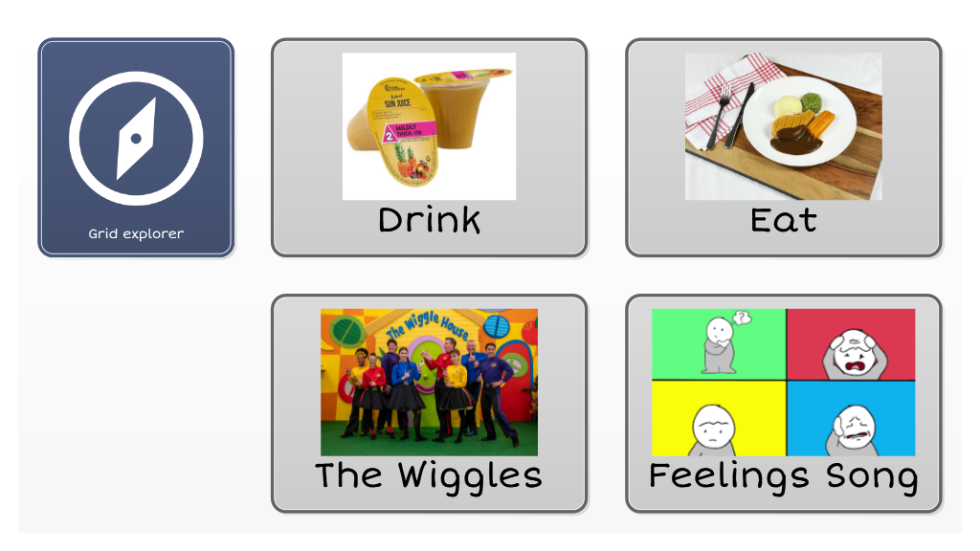This screenshot has height=551, width=980.
Task: Open The Wiggles cell
Action: click(429, 404)
